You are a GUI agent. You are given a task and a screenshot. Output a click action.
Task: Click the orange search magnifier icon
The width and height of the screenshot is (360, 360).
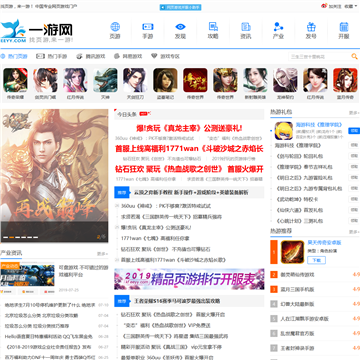(x=354, y=56)
